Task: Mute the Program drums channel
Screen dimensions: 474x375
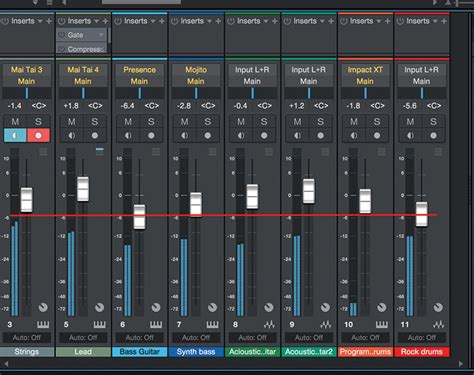Action: pos(354,122)
